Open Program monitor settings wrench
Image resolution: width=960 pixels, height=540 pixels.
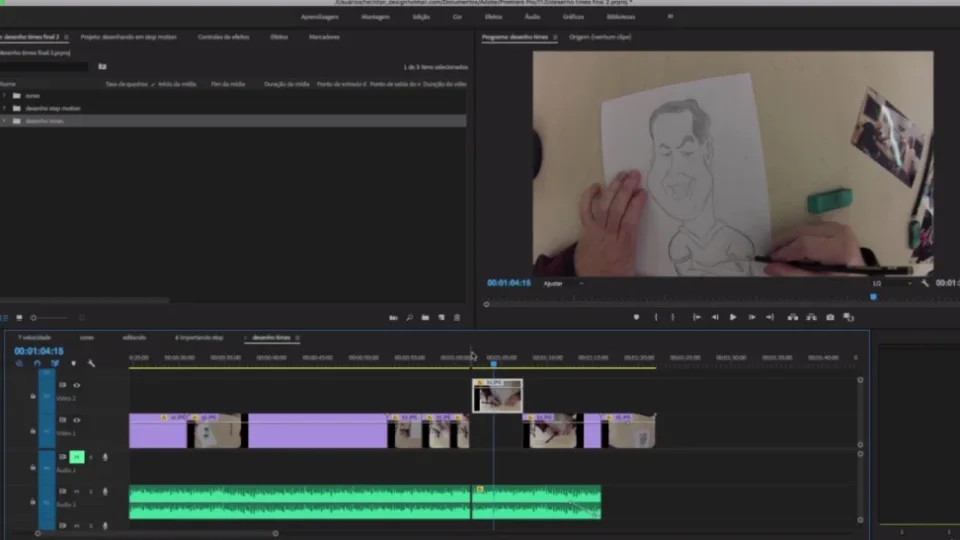tap(924, 283)
